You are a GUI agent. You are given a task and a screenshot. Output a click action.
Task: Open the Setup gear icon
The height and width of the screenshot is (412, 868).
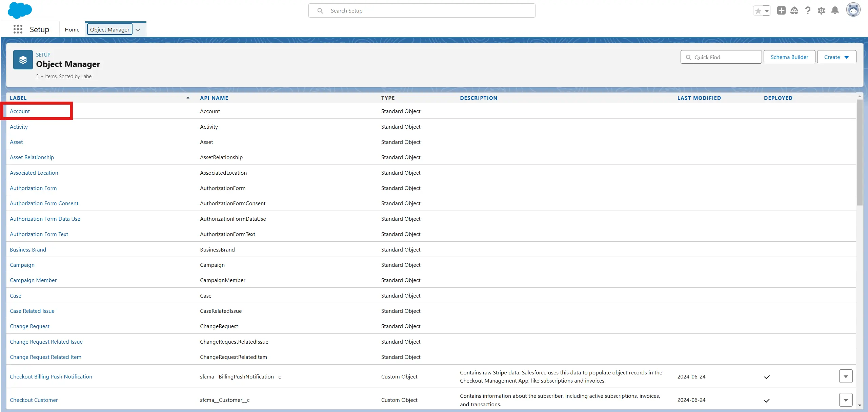821,10
